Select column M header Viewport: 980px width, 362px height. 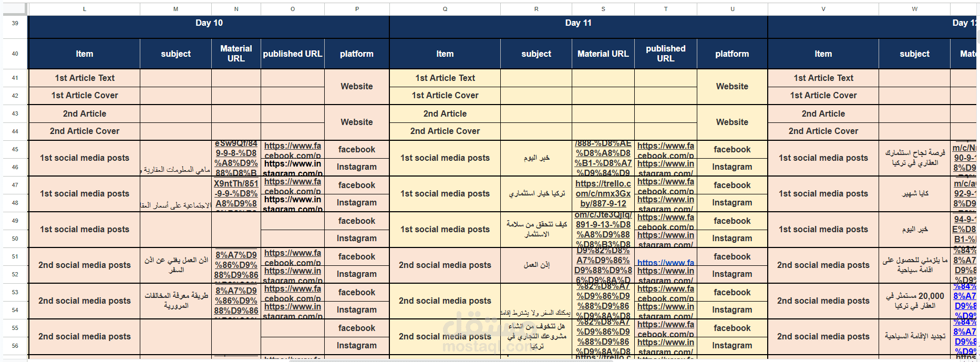(x=176, y=9)
